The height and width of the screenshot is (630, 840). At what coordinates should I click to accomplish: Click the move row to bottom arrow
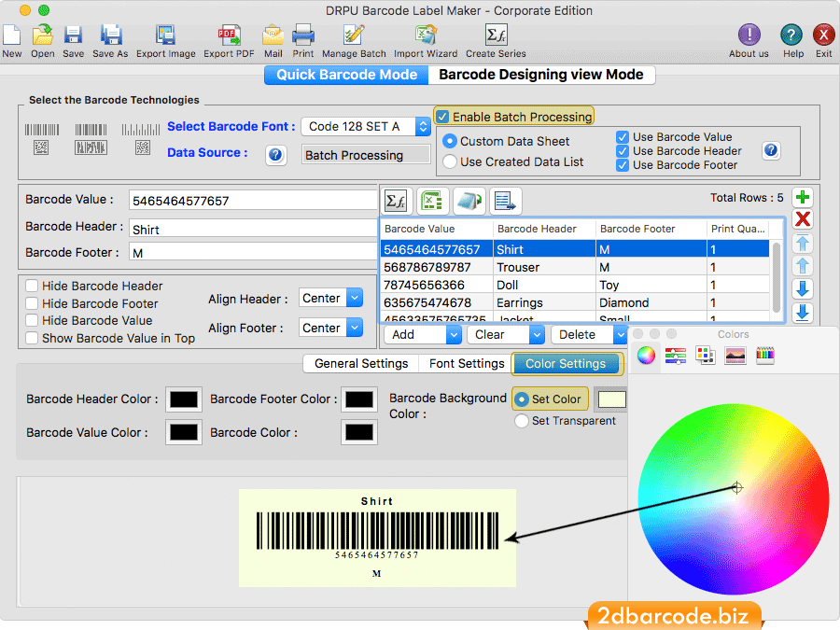click(x=803, y=313)
